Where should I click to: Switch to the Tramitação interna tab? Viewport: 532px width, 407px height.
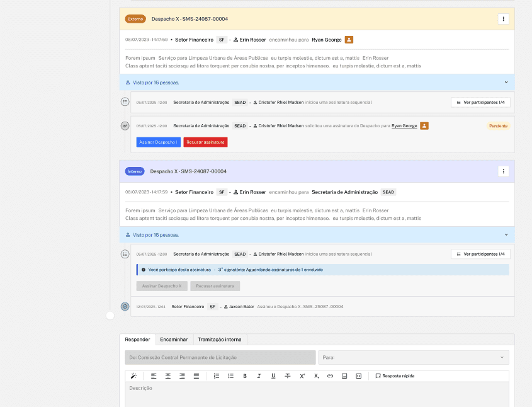220,340
